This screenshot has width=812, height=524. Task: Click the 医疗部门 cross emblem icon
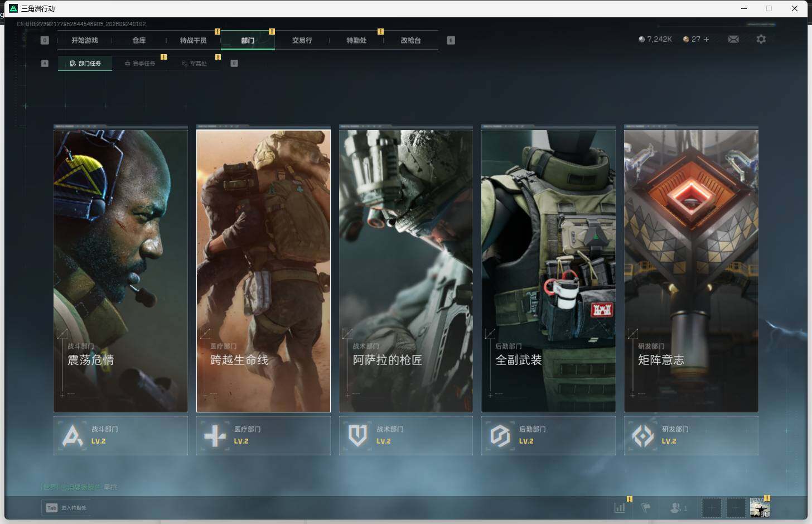tap(215, 436)
